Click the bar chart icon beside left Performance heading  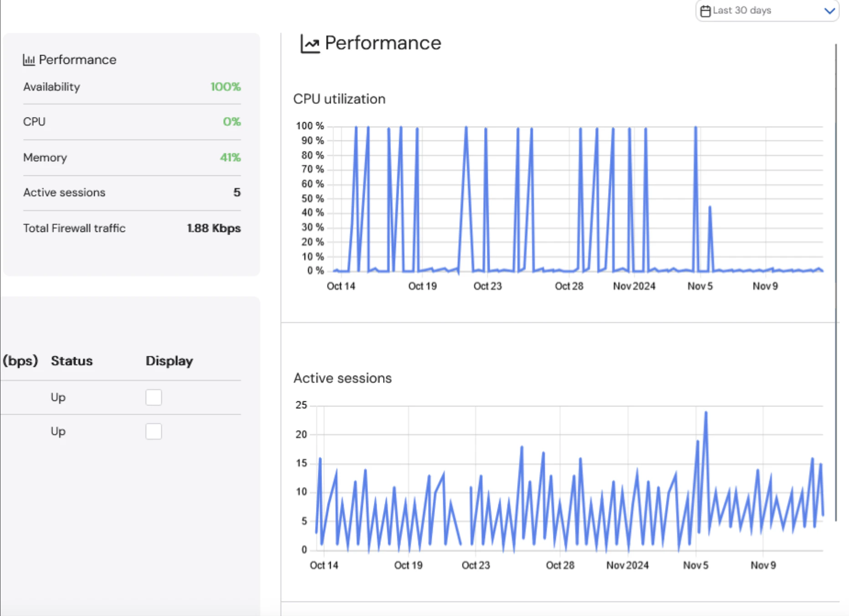(29, 60)
